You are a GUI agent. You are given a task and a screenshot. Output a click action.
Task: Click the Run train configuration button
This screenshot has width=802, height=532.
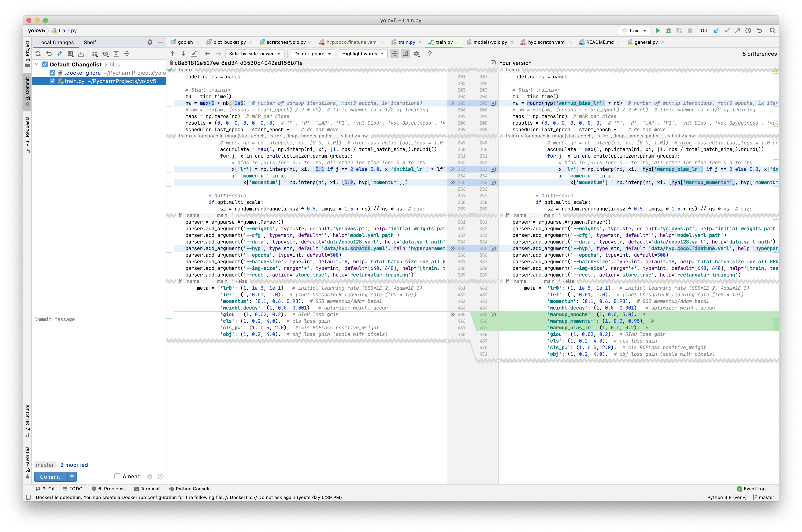pyautogui.click(x=658, y=31)
